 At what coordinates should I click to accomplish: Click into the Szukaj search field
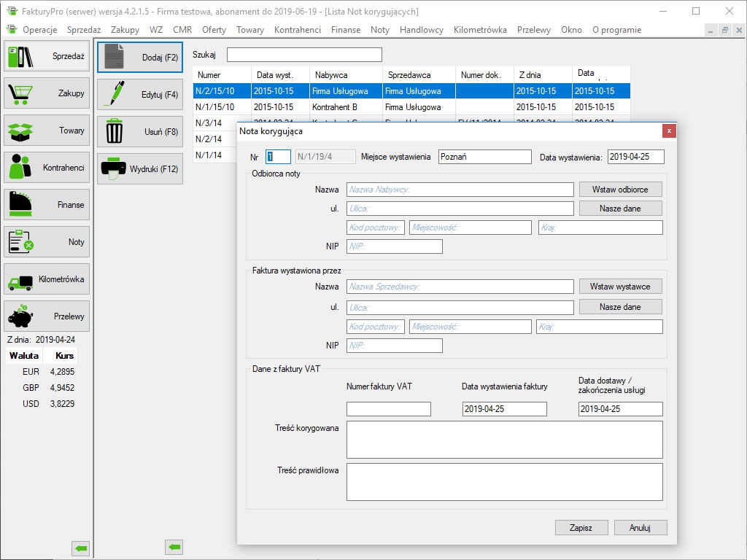coord(304,55)
